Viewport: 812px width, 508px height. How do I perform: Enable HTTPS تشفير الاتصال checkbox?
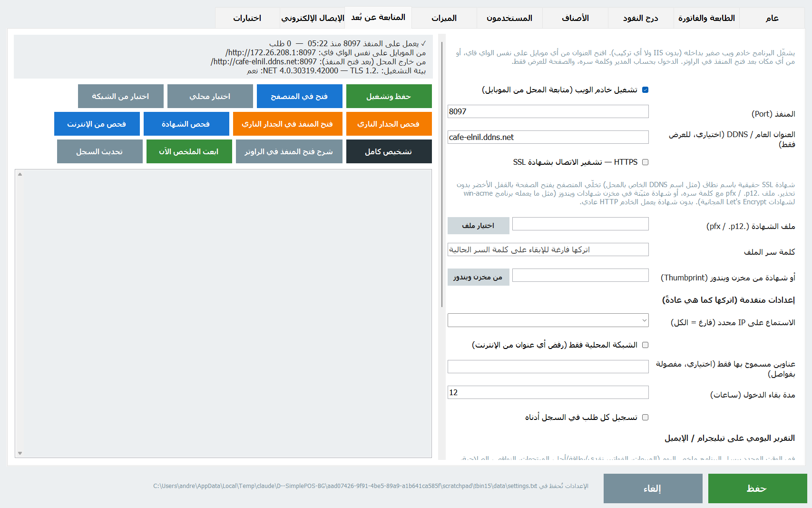click(645, 162)
